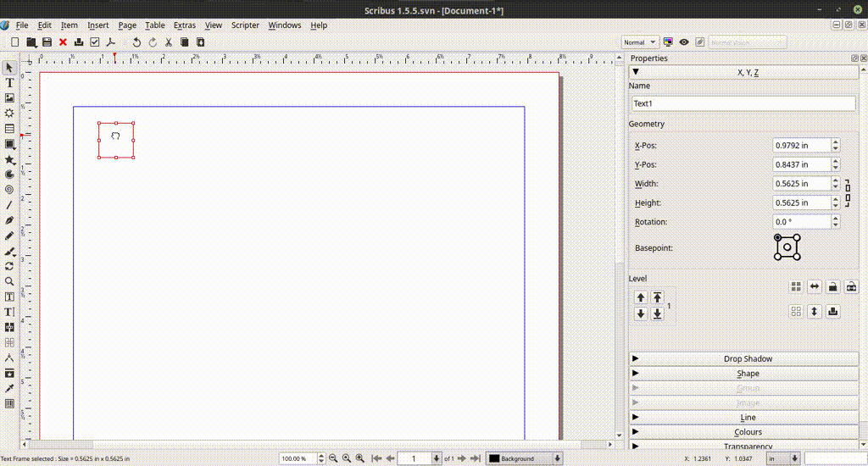This screenshot has width=868, height=466.
Task: Click the Name field containing Text1
Action: (x=743, y=103)
